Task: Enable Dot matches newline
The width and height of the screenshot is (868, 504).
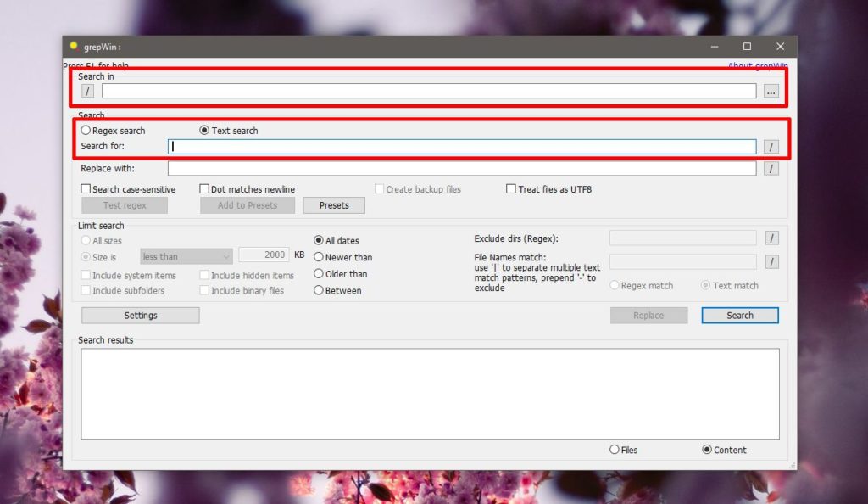Action: click(203, 188)
